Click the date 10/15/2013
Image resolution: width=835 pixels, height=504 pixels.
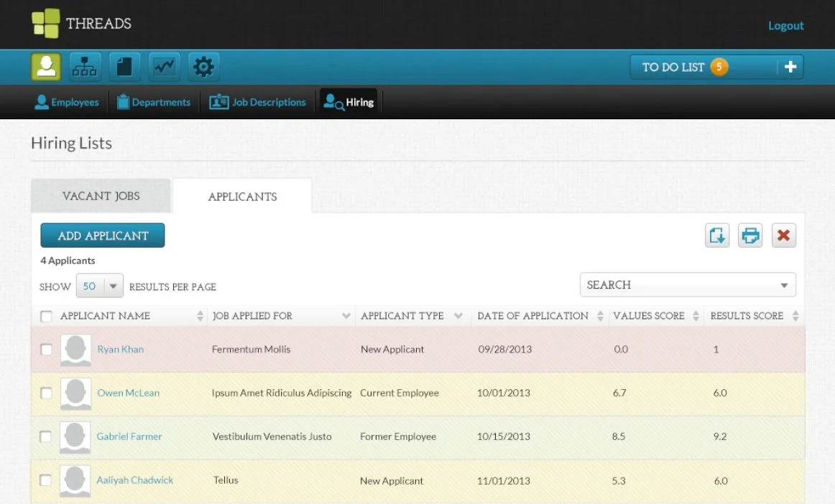tap(504, 437)
